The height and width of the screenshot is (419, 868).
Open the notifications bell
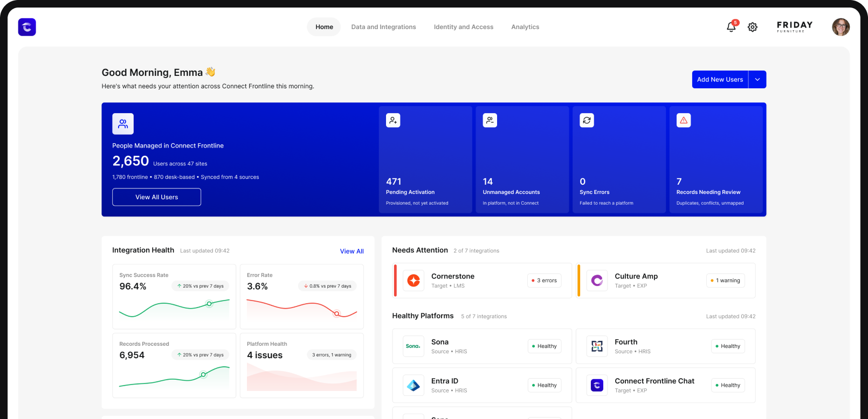[x=731, y=26]
